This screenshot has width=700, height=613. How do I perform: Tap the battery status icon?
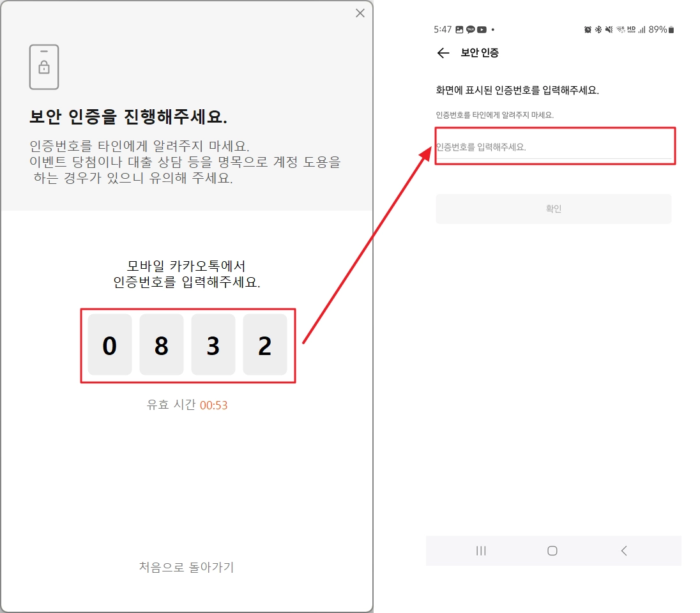(673, 29)
